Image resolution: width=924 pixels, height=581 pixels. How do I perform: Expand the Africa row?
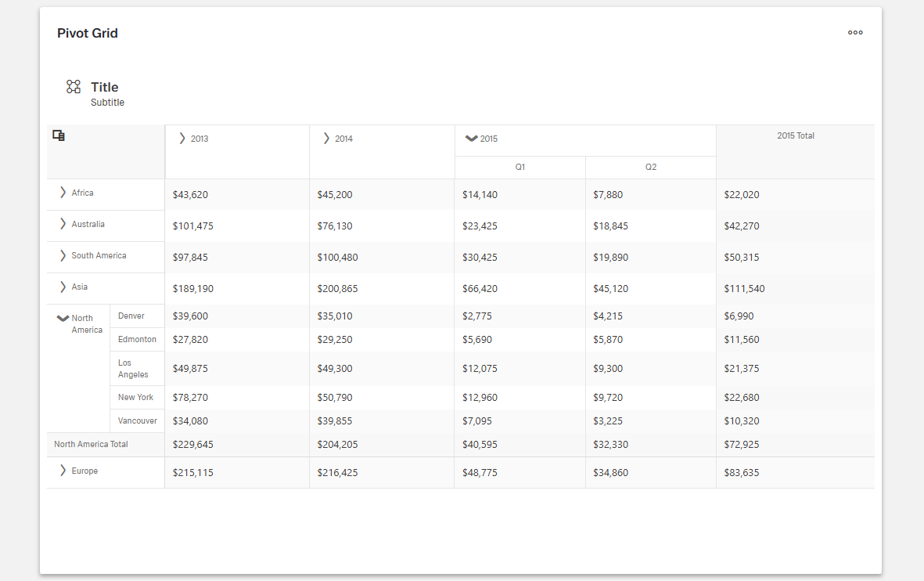(63, 193)
